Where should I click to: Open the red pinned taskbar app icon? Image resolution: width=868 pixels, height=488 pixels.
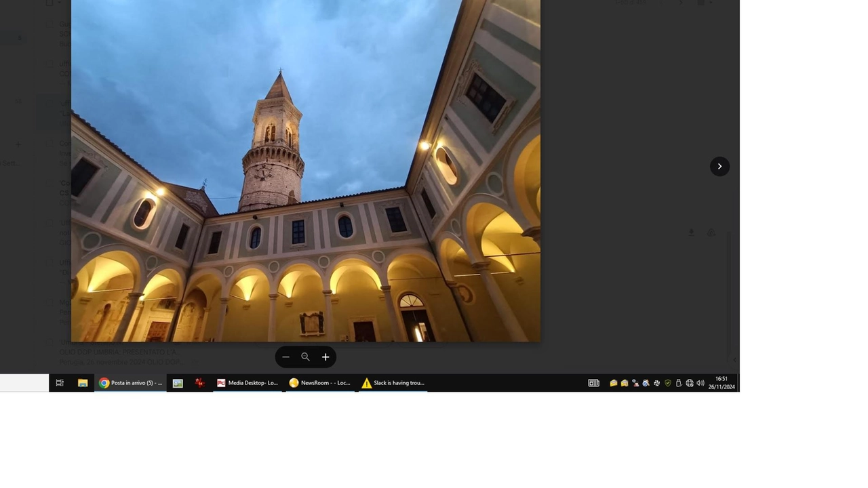pyautogui.click(x=199, y=383)
